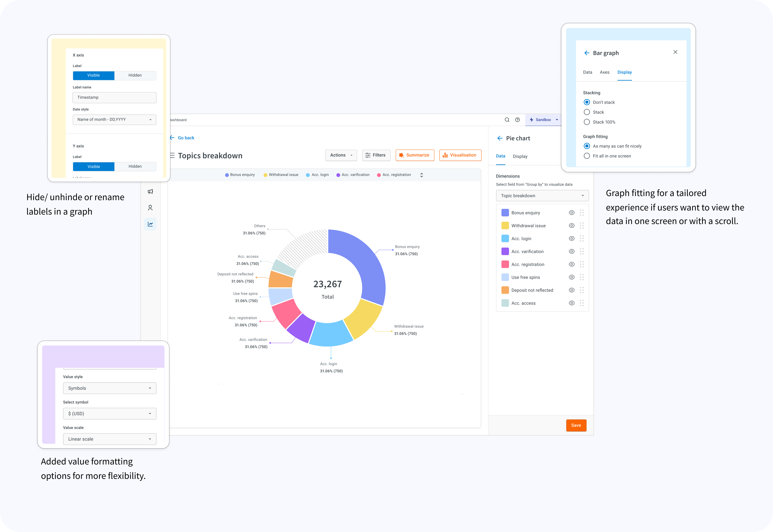The height and width of the screenshot is (532, 773).
Task: Click back arrow beside Bar graph title
Action: pyautogui.click(x=587, y=53)
